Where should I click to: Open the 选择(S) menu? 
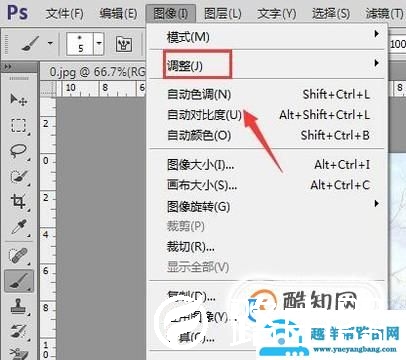click(x=331, y=14)
